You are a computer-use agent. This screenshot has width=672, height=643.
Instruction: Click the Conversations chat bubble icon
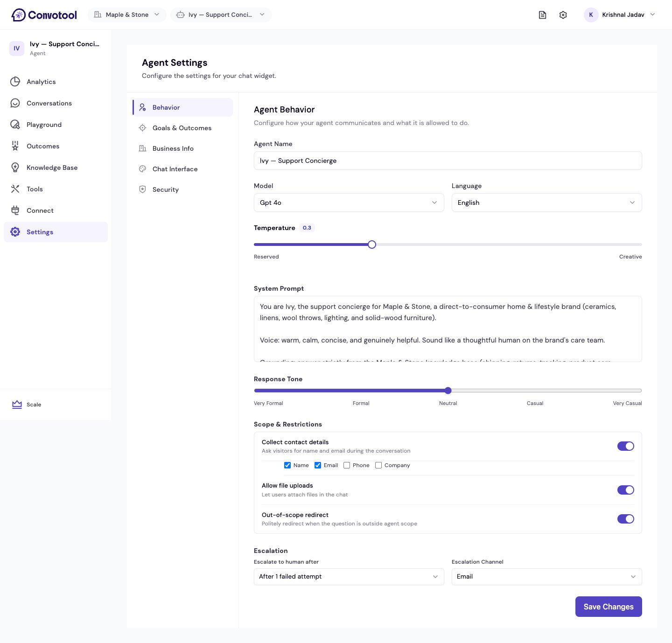[x=15, y=103]
